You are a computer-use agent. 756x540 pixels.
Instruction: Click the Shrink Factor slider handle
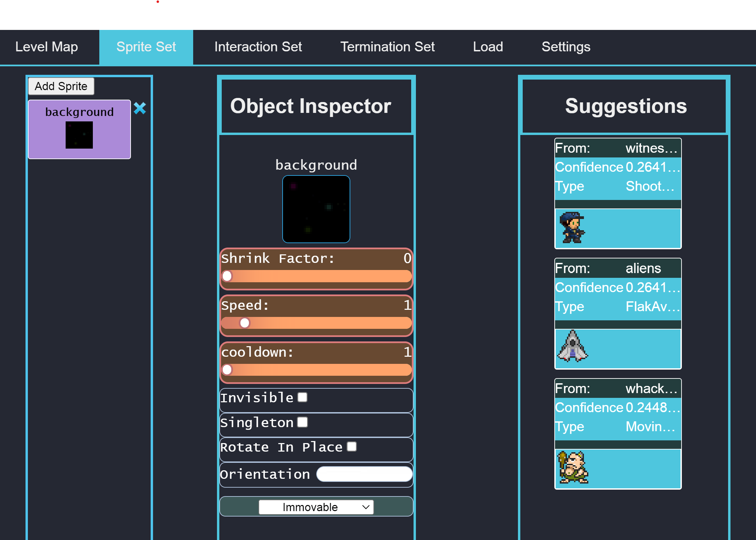pyautogui.click(x=227, y=276)
